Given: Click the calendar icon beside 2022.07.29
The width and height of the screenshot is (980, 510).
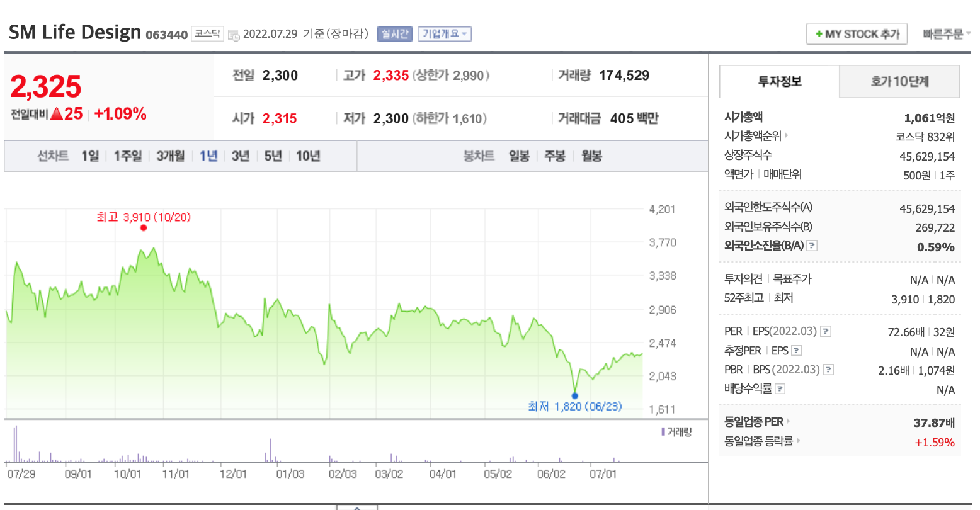Looking at the screenshot, I should click(x=233, y=34).
